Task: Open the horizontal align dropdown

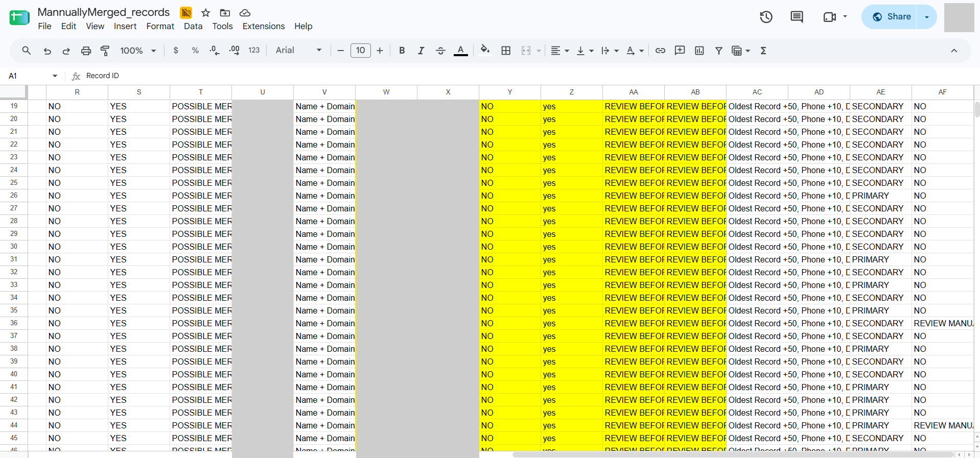Action: tap(560, 51)
